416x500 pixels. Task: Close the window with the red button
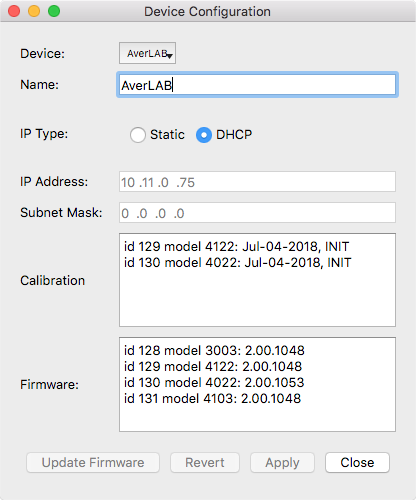coord(14,11)
